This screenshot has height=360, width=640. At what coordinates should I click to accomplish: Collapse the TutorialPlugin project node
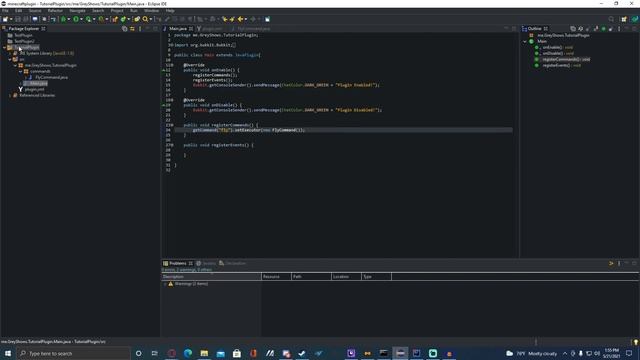(x=4, y=47)
